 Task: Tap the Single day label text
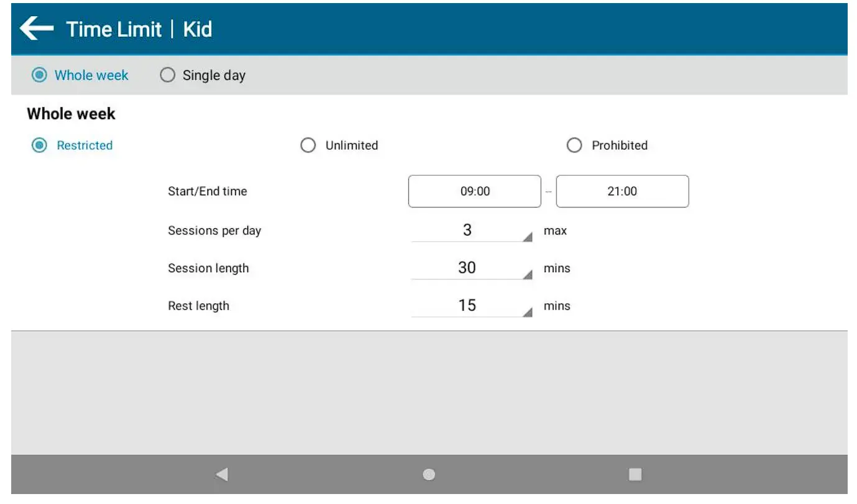pos(214,76)
